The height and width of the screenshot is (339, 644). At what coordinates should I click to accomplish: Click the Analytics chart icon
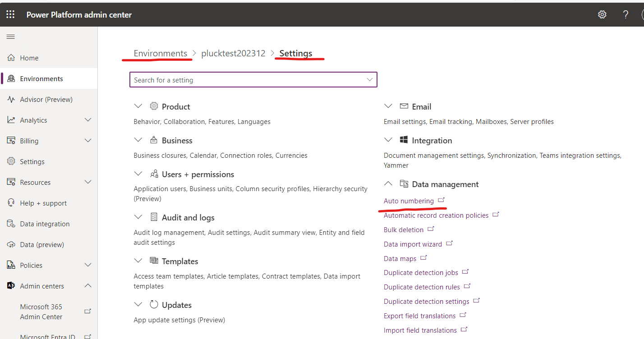click(11, 120)
